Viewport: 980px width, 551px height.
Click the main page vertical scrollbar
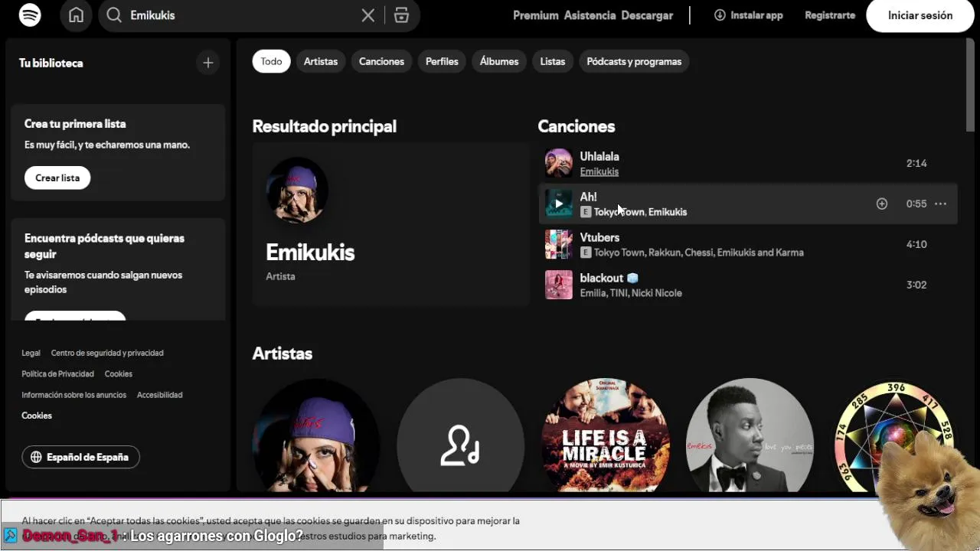click(x=970, y=84)
